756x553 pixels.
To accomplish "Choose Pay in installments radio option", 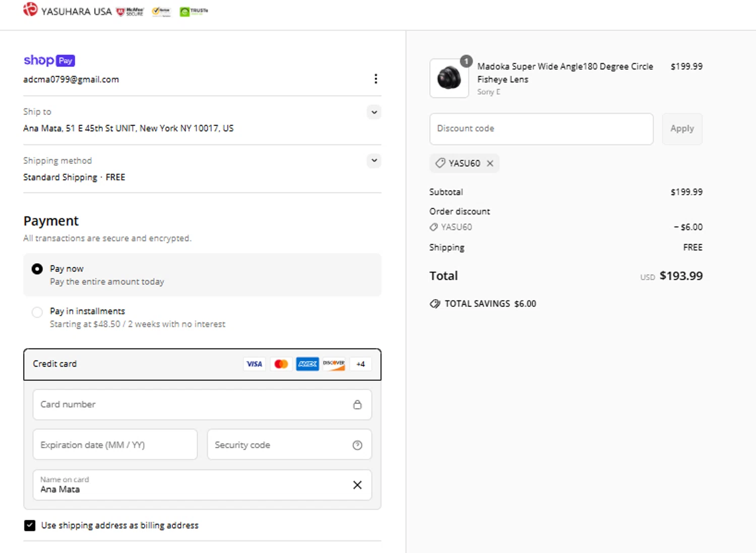I will tap(37, 312).
